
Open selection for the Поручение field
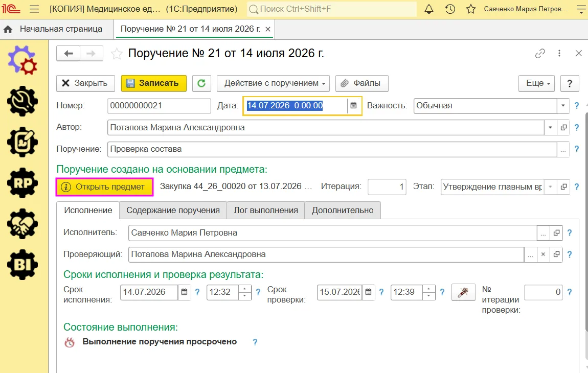click(x=563, y=149)
